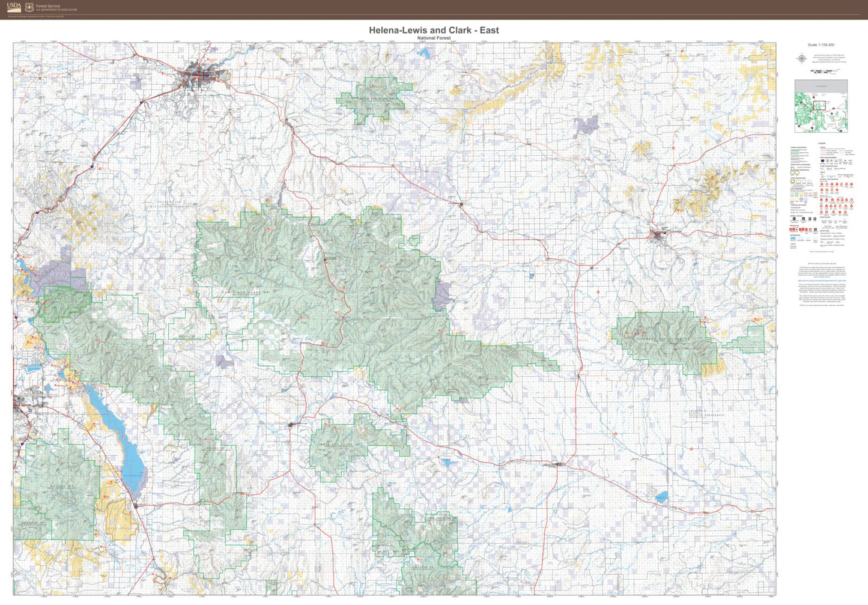This screenshot has height=605, width=868.
Task: Select the Interstate shield symbol in the legend
Action: pyautogui.click(x=822, y=160)
